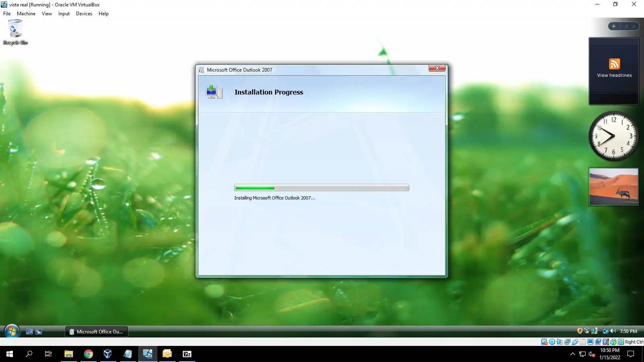
Task: Open File Explorer from the Windows taskbar
Action: pyautogui.click(x=68, y=354)
